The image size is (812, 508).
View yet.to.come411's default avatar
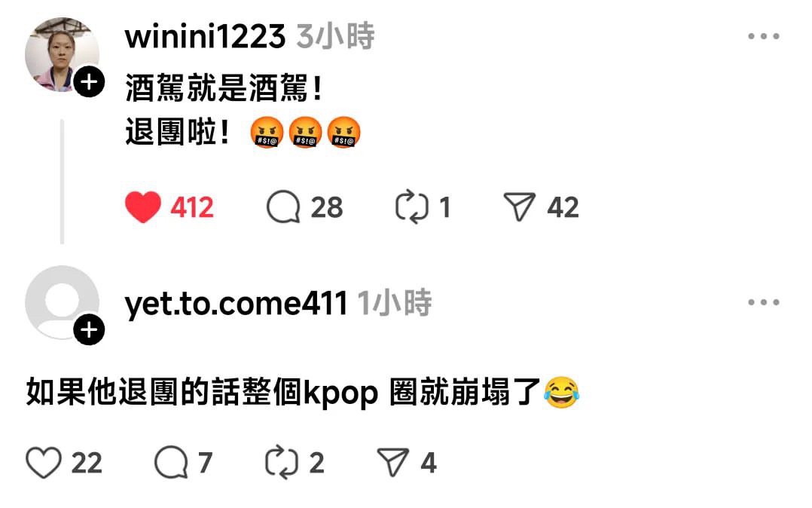(x=62, y=303)
